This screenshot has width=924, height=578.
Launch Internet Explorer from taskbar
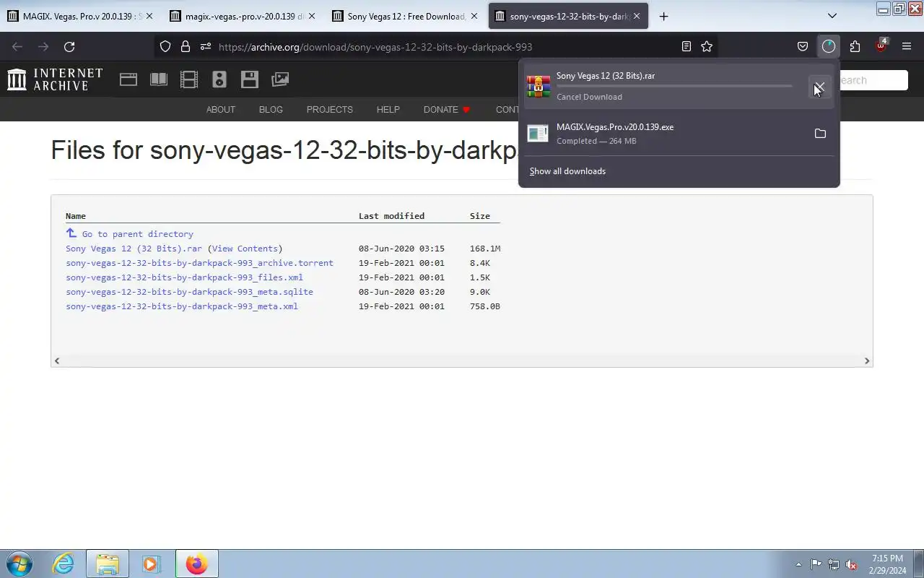point(64,564)
